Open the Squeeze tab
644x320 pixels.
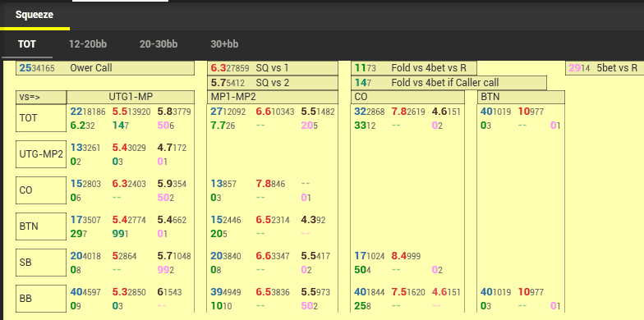[34, 15]
